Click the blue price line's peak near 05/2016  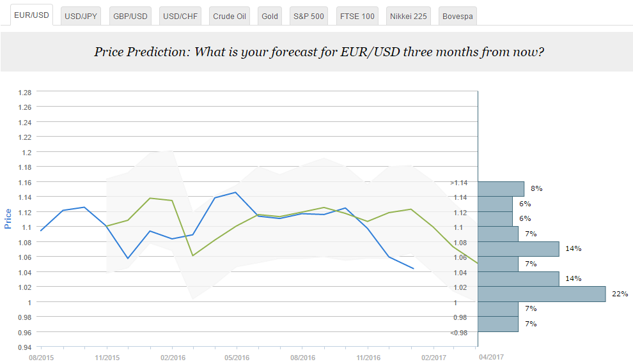(x=236, y=192)
